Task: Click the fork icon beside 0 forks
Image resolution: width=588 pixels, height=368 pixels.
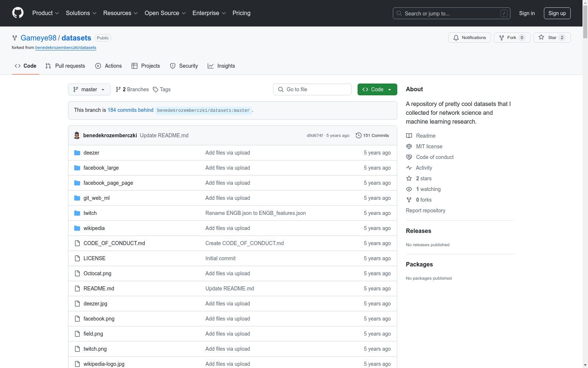Action: (409, 200)
